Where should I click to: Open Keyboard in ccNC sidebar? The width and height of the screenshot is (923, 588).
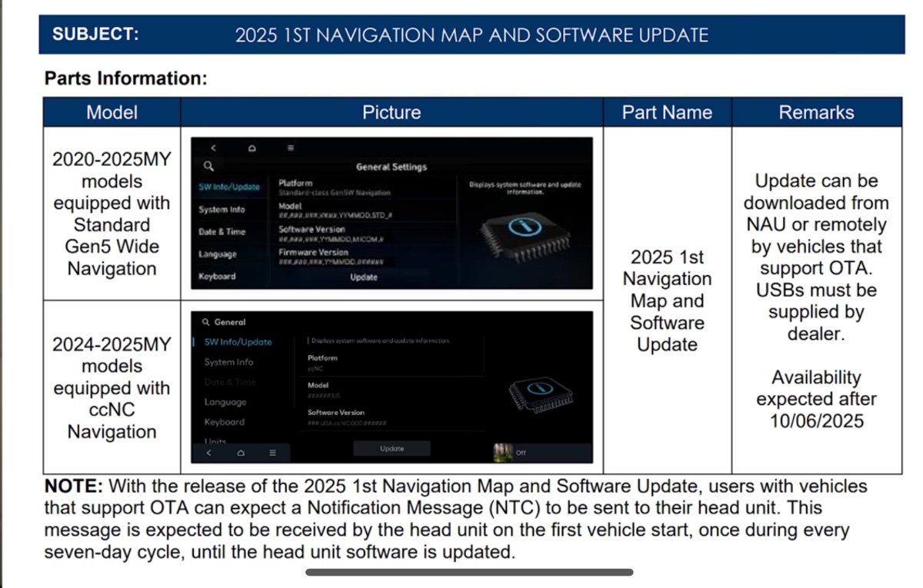tap(224, 422)
